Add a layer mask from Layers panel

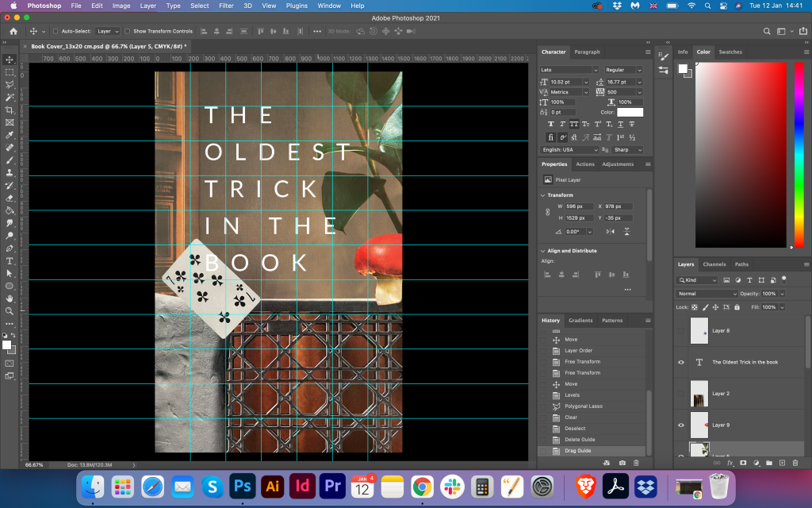click(743, 462)
